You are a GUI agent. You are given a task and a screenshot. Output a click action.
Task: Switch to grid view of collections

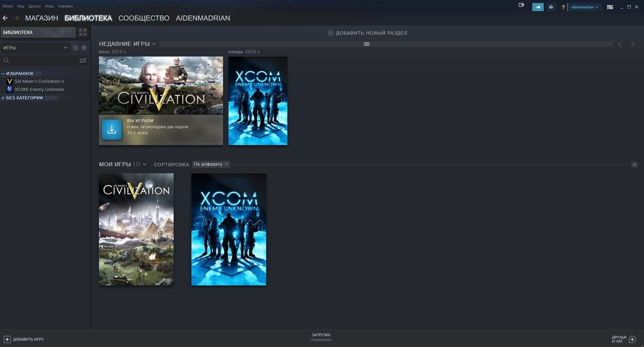83,32
